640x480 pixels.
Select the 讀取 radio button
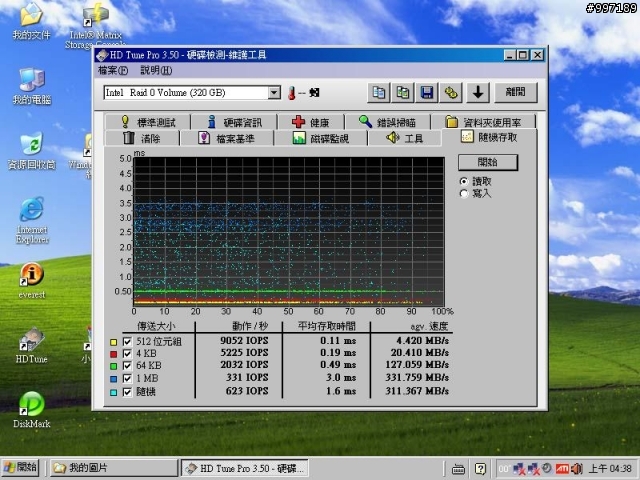click(464, 181)
